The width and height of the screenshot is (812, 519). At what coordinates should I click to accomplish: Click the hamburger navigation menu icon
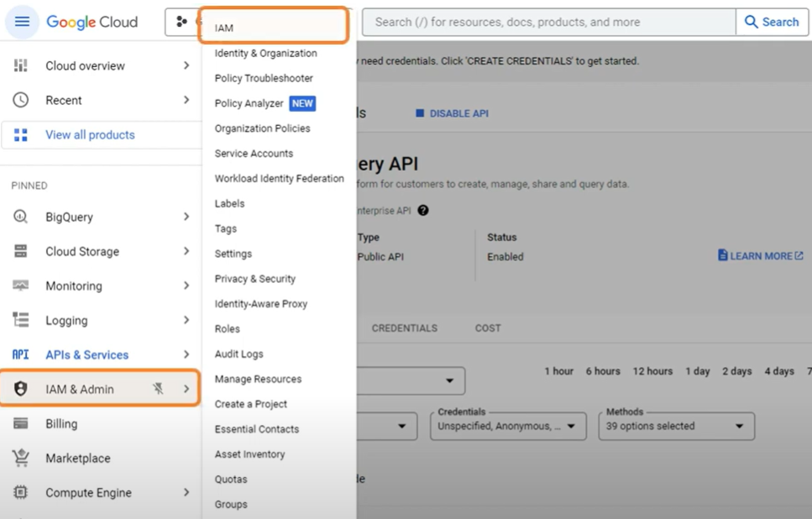[x=22, y=22]
